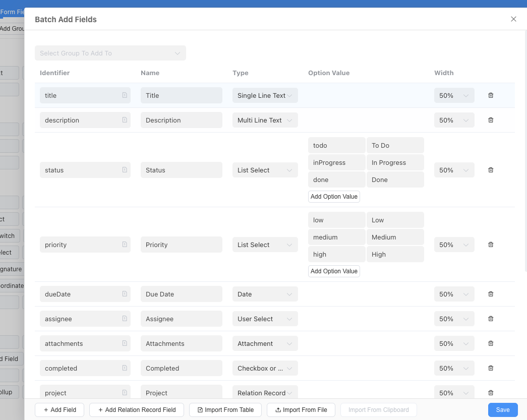This screenshot has height=420, width=527.
Task: Click the Import From File button
Action: tap(301, 410)
